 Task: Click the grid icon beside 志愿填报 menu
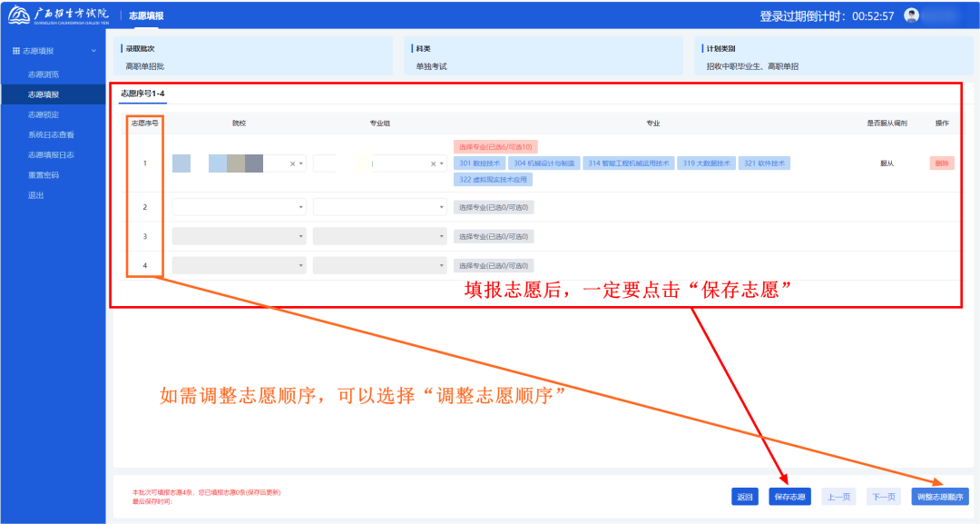tap(15, 51)
